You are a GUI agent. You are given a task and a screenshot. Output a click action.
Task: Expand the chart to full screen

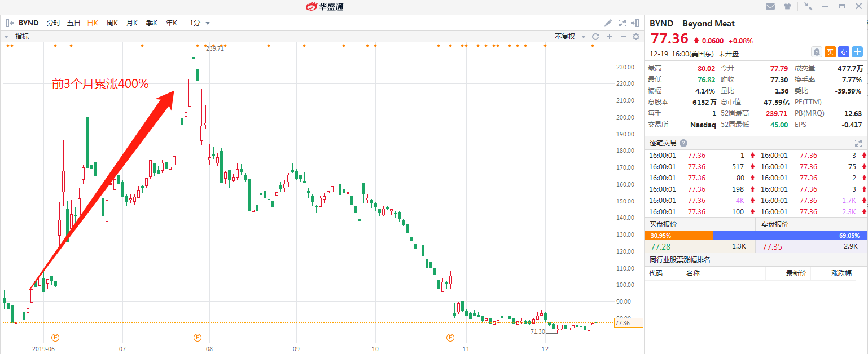pyautogui.click(x=622, y=23)
